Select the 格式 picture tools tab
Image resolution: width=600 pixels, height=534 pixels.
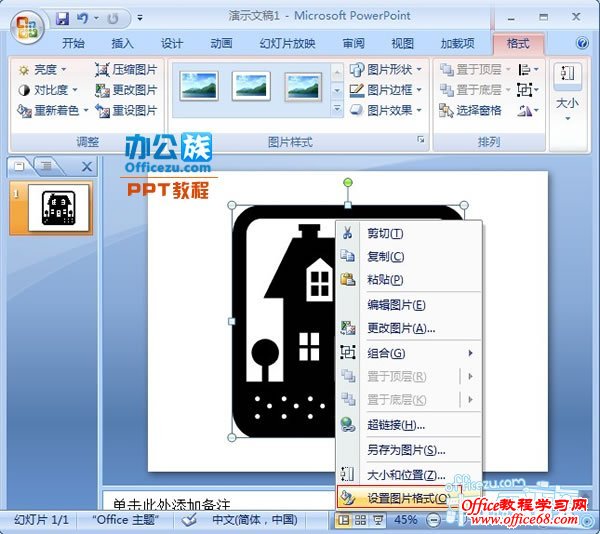pos(518,43)
